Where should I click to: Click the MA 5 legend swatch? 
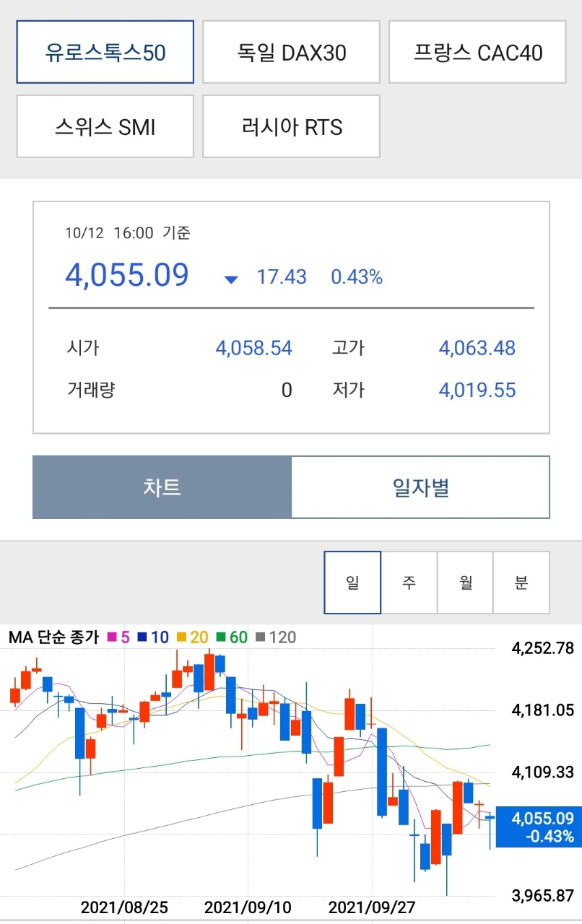[113, 637]
